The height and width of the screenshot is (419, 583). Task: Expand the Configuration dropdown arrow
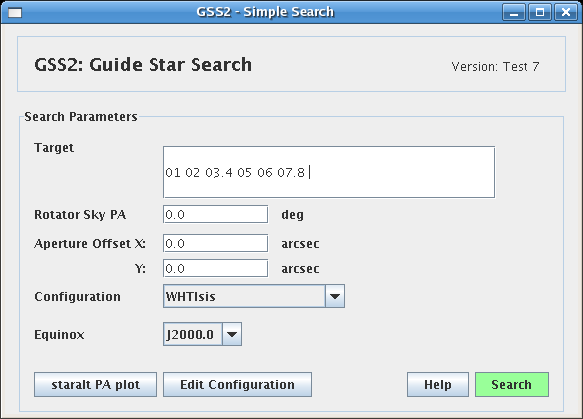click(335, 296)
